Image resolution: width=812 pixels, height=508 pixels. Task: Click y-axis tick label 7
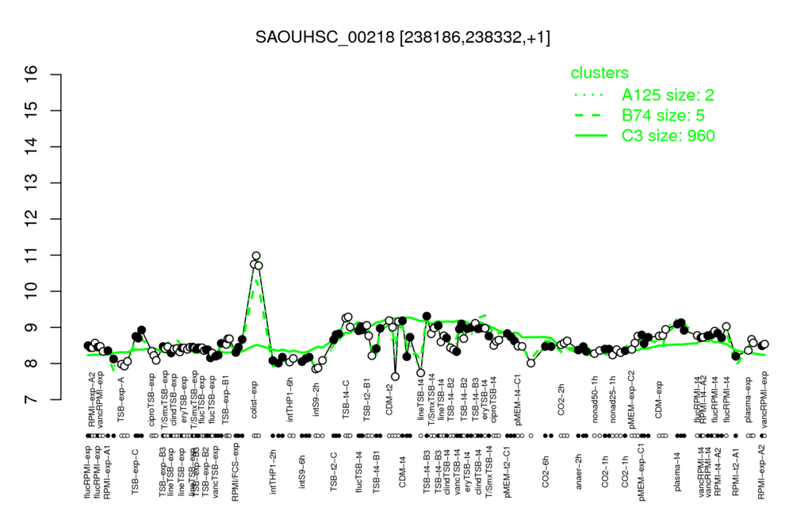point(32,400)
